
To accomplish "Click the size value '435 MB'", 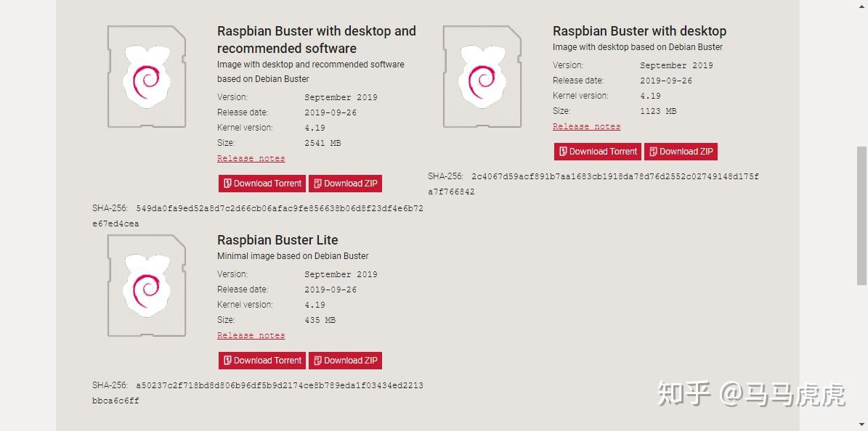I will click(320, 320).
